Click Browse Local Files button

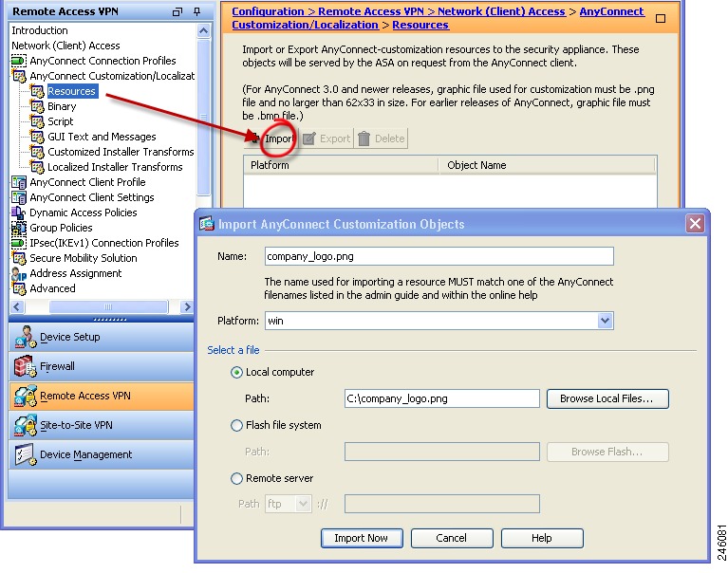(x=607, y=399)
